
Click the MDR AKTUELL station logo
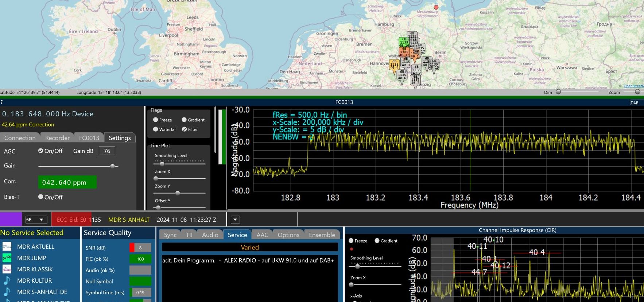(x=7, y=247)
